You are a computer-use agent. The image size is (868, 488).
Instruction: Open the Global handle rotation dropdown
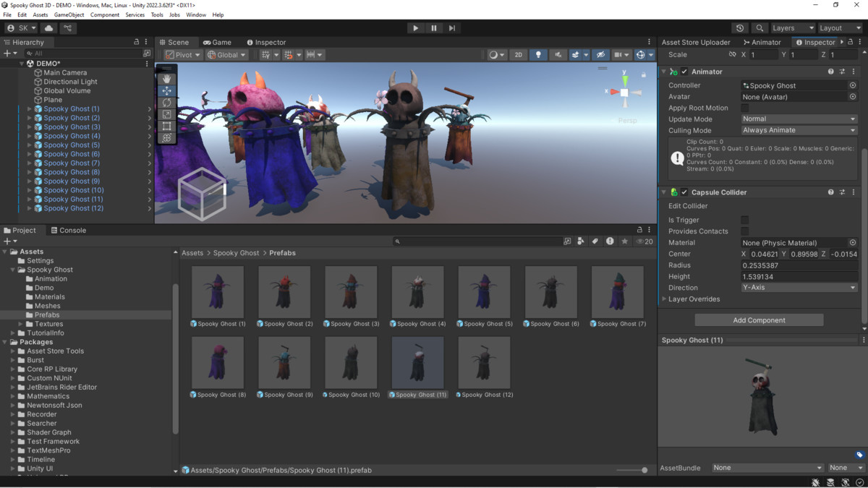226,55
